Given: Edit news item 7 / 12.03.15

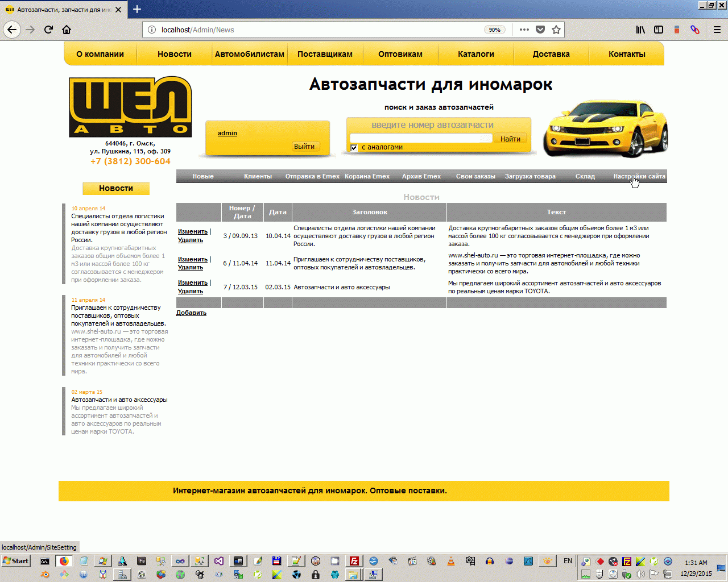Looking at the screenshot, I should click(193, 282).
